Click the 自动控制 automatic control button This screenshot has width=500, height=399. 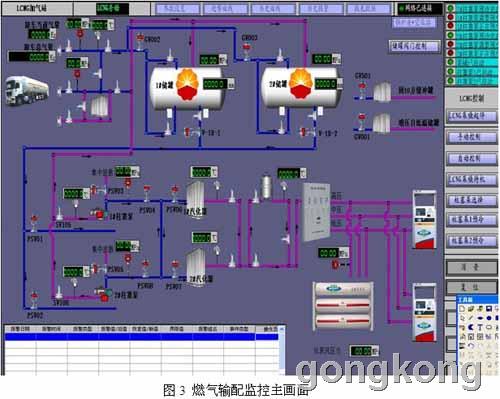click(x=471, y=159)
